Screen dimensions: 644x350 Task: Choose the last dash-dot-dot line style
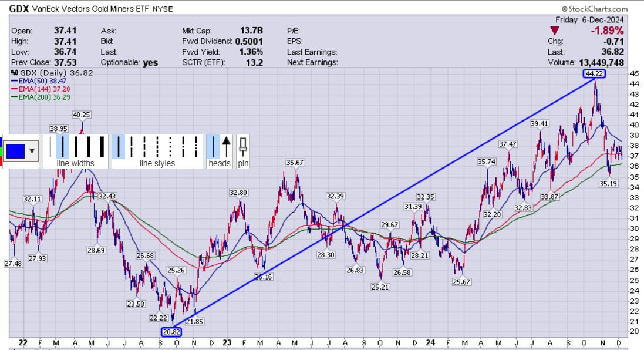196,147
